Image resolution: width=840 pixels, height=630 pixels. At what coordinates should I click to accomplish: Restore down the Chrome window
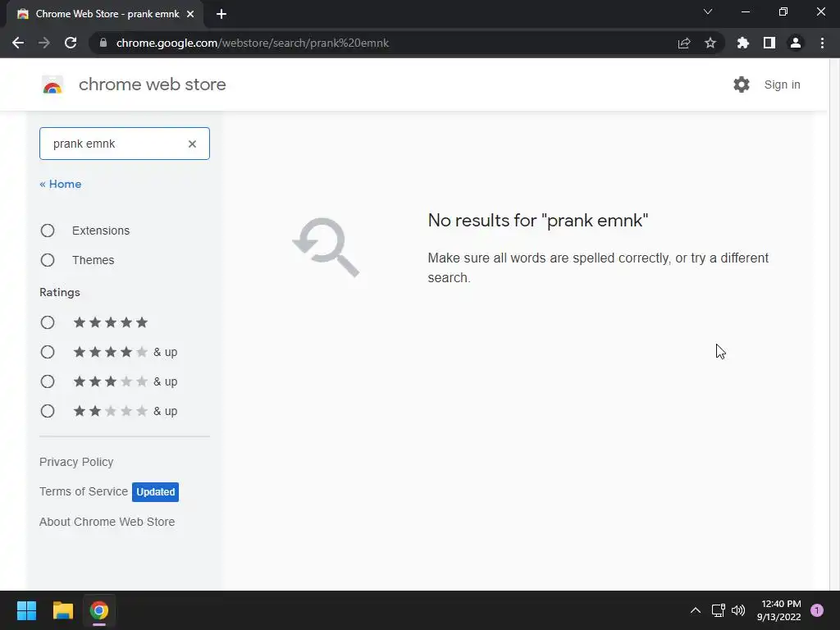pyautogui.click(x=783, y=11)
